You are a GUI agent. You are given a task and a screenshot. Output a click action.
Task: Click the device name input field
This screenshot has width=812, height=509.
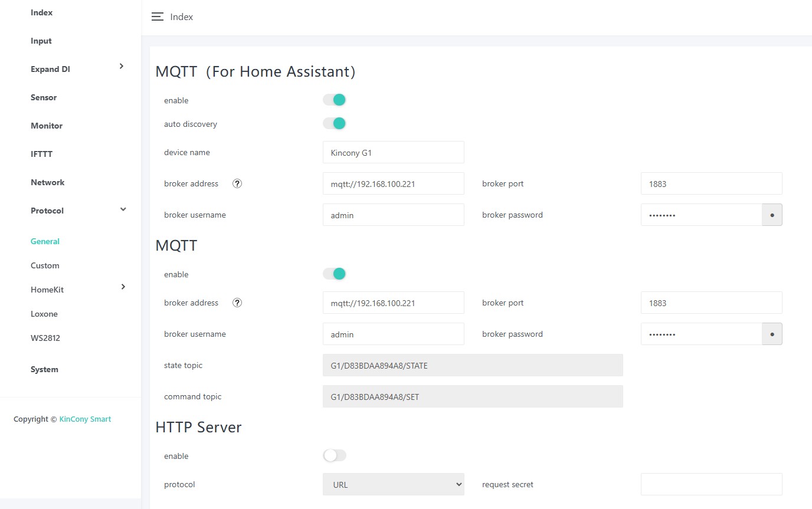coord(394,152)
